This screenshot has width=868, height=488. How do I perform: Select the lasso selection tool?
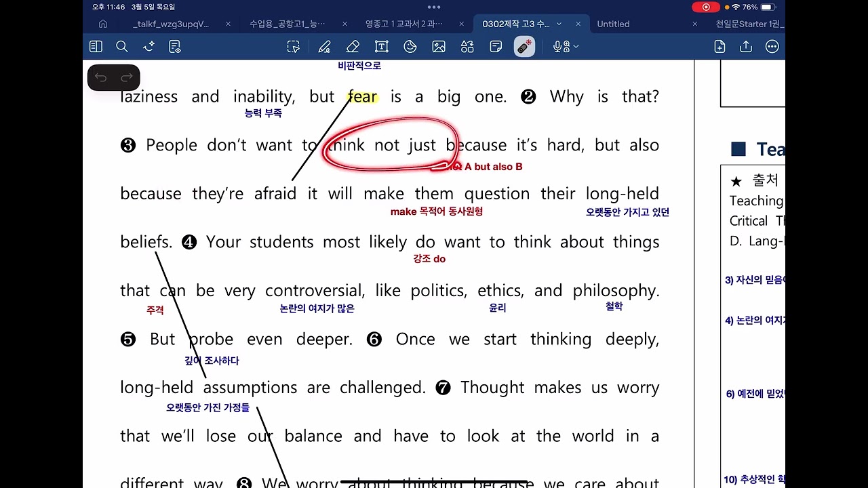293,47
